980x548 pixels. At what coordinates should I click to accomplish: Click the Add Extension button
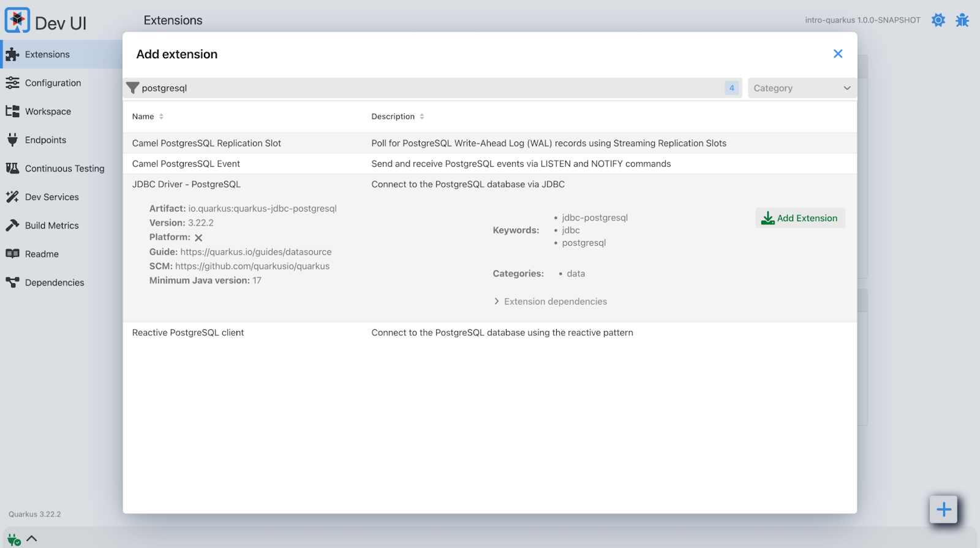point(800,218)
